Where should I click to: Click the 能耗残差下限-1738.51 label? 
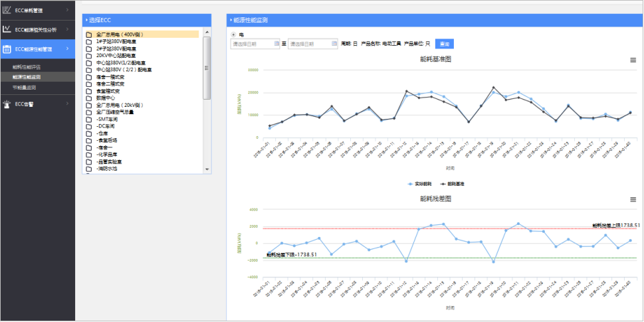point(292,255)
